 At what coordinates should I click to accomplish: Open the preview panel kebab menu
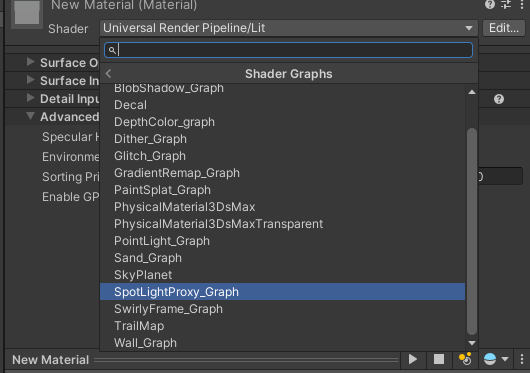(x=522, y=359)
